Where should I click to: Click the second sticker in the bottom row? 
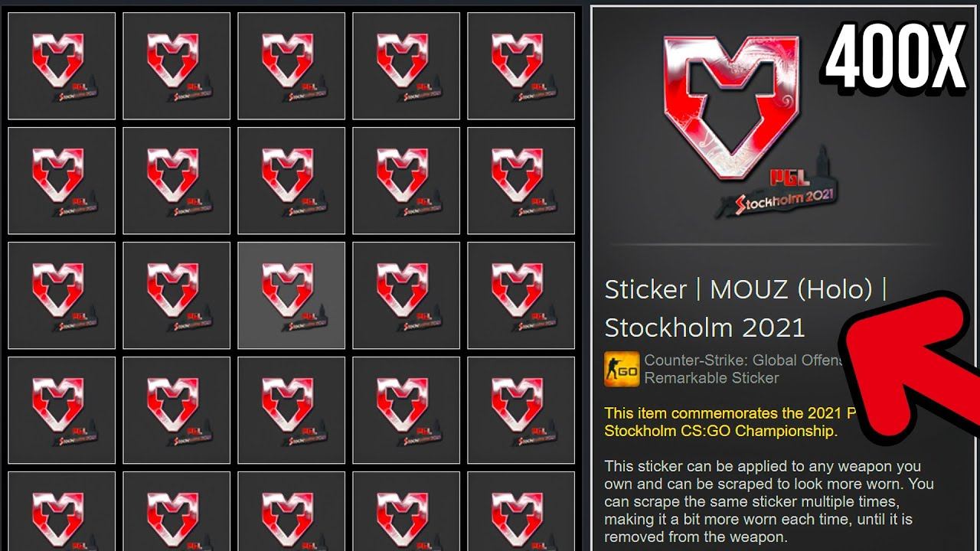click(x=176, y=511)
